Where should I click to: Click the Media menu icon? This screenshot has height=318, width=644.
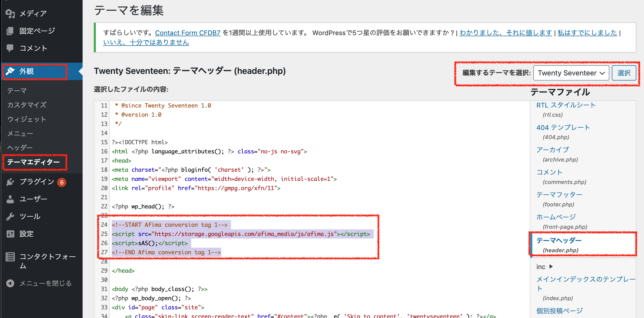click(x=10, y=14)
